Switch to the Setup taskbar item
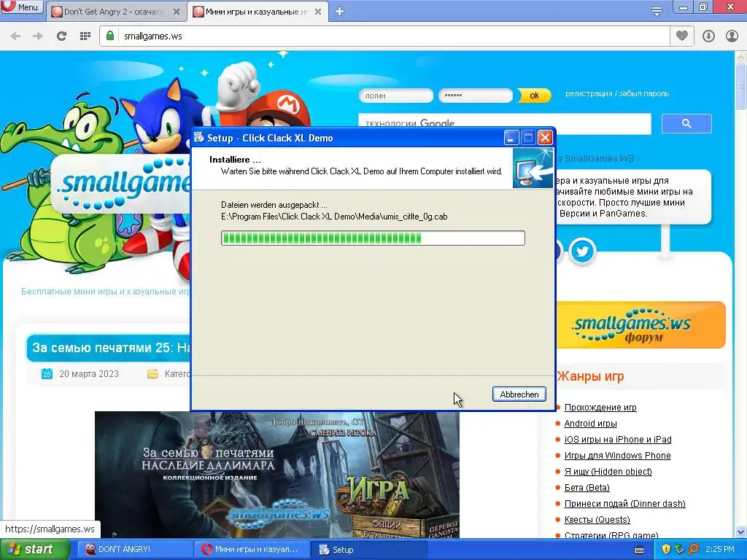Screen dimensions: 747x560 368,550
